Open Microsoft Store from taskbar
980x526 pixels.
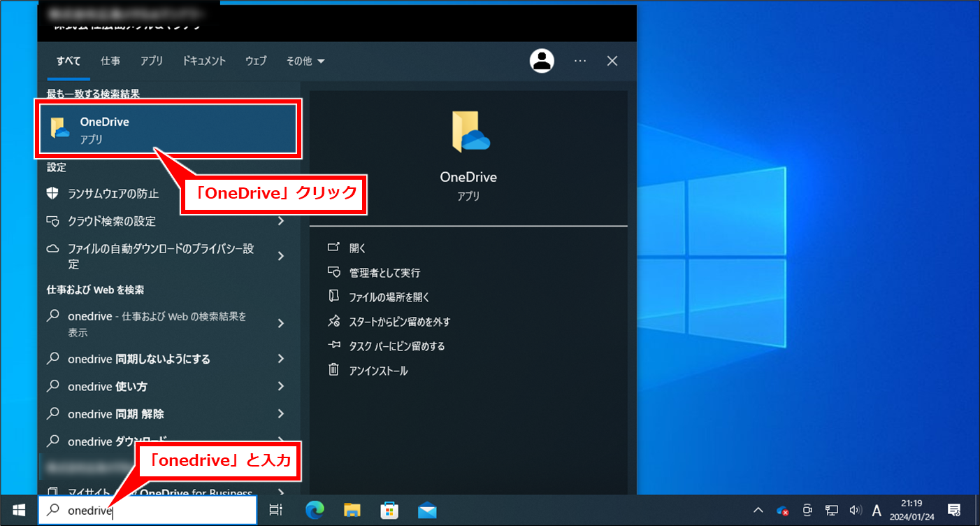click(x=389, y=511)
